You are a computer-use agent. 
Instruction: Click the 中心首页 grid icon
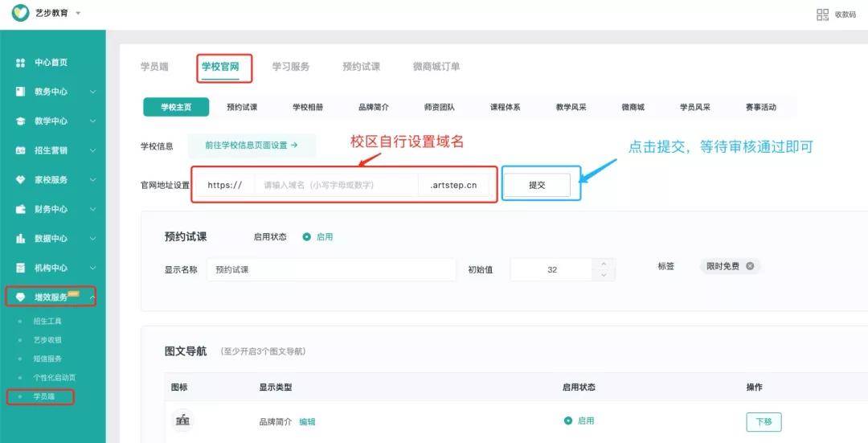[20, 63]
